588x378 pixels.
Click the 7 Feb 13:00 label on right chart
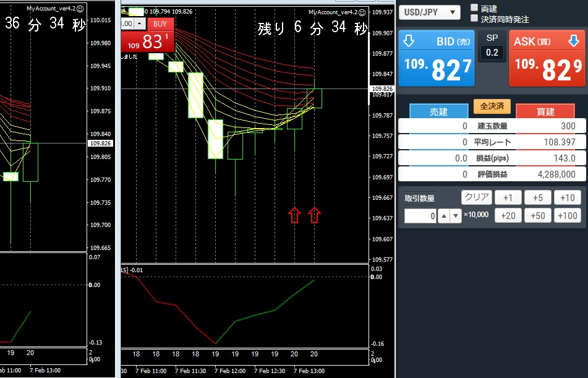pyautogui.click(x=309, y=371)
